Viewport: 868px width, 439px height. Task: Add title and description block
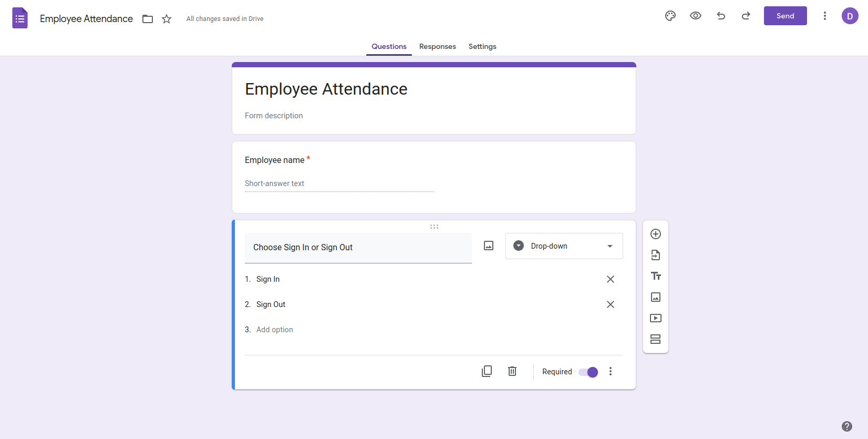[x=655, y=276]
